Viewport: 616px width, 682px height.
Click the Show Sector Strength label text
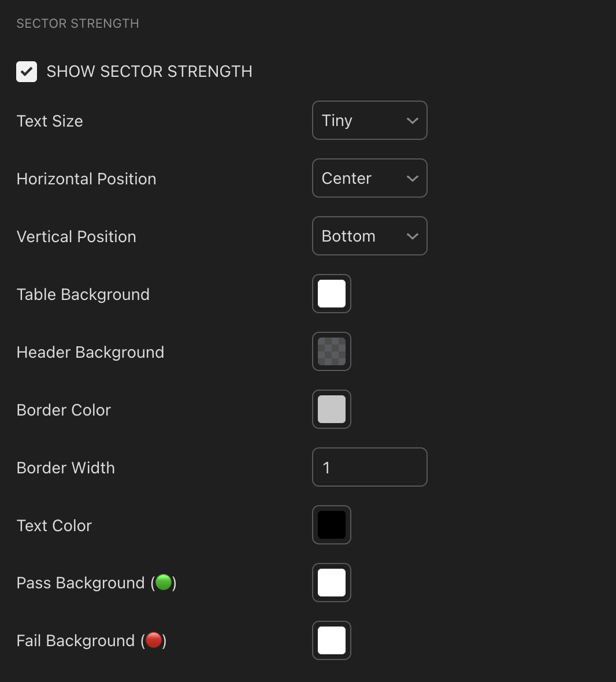149,72
